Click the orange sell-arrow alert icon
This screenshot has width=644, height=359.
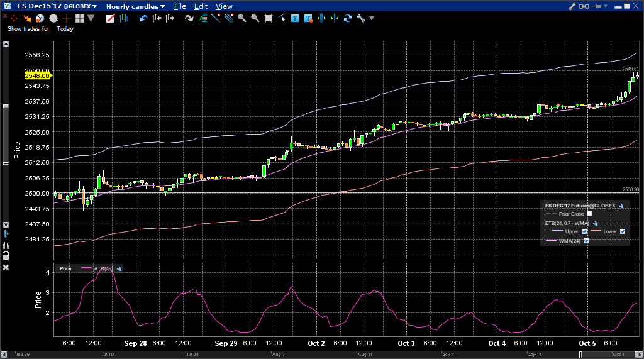[27, 18]
